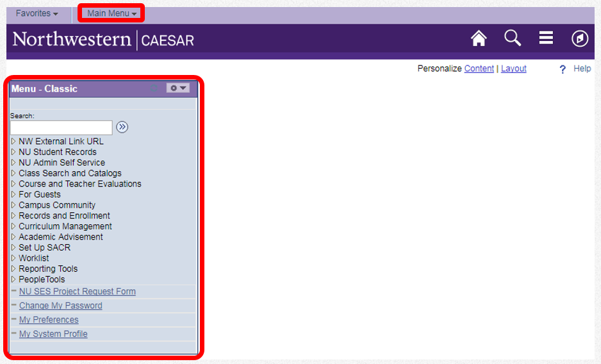Open the My System Profile link
The height and width of the screenshot is (364, 601).
[53, 334]
